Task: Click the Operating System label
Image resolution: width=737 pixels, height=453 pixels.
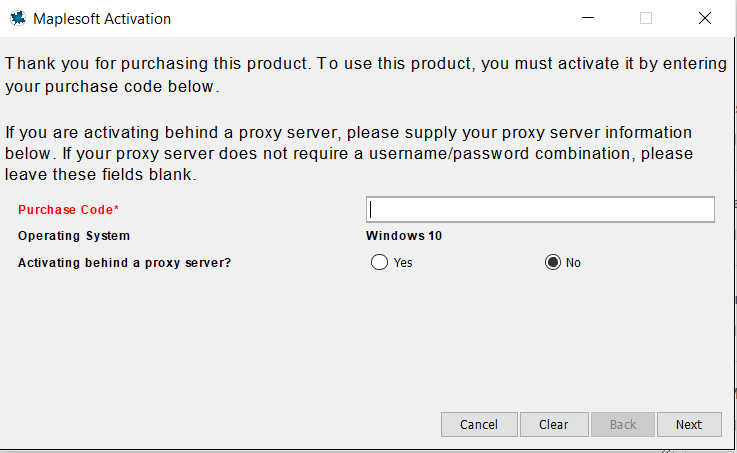Action: (x=74, y=236)
